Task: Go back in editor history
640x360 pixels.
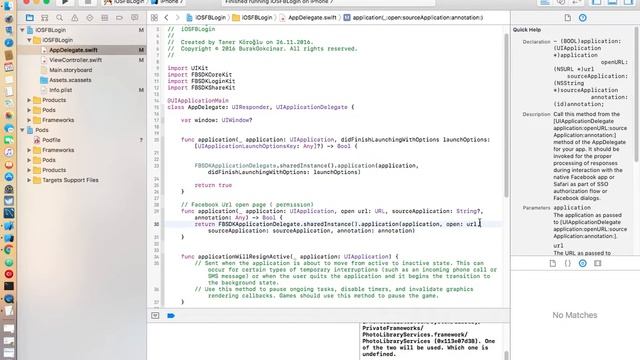Action: pyautogui.click(x=167, y=18)
